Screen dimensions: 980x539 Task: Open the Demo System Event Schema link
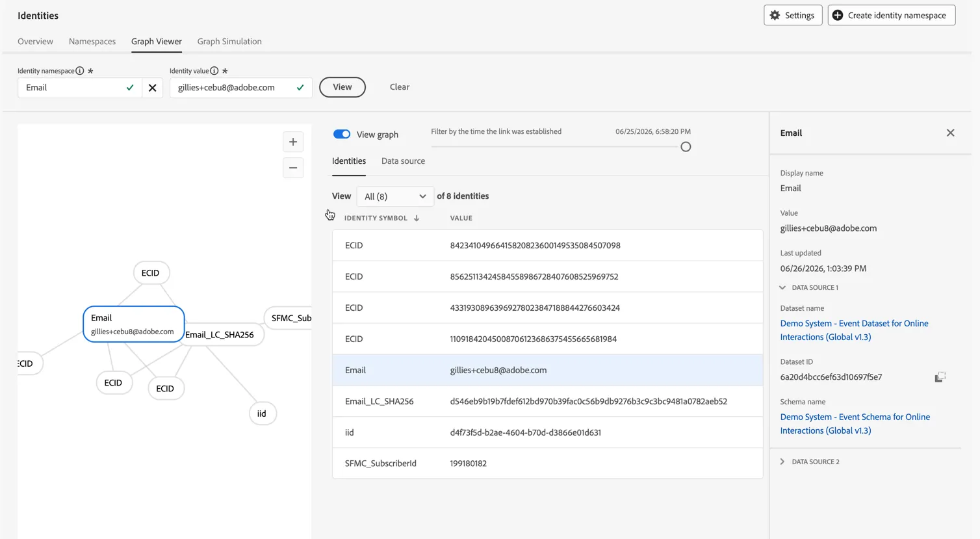point(855,424)
